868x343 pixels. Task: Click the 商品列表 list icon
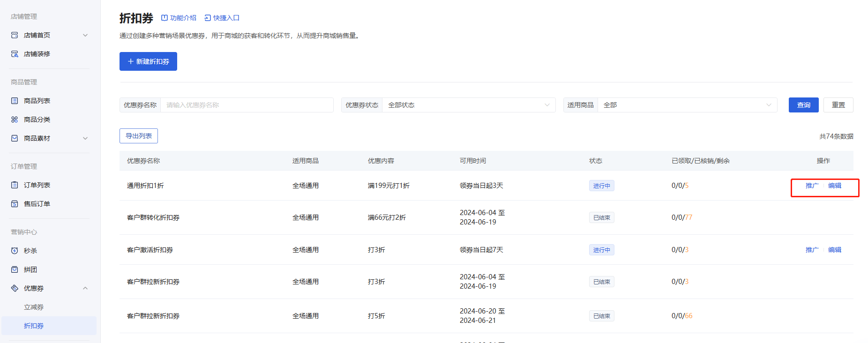pos(15,101)
